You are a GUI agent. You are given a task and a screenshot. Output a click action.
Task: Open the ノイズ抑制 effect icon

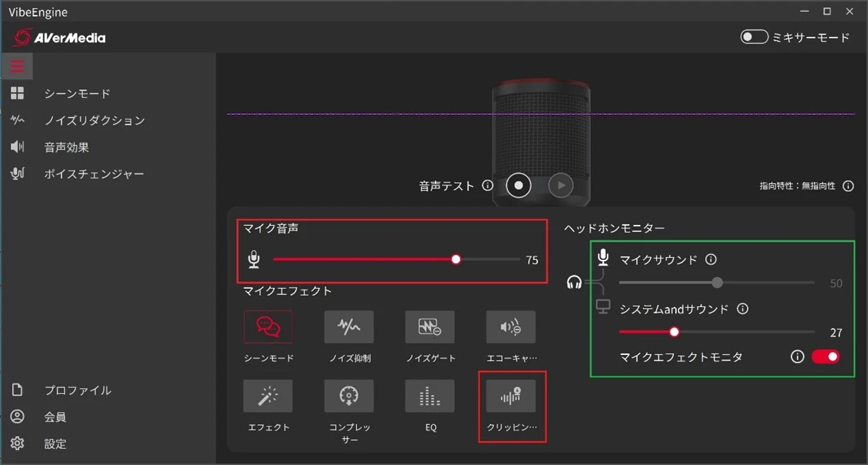[x=349, y=327]
